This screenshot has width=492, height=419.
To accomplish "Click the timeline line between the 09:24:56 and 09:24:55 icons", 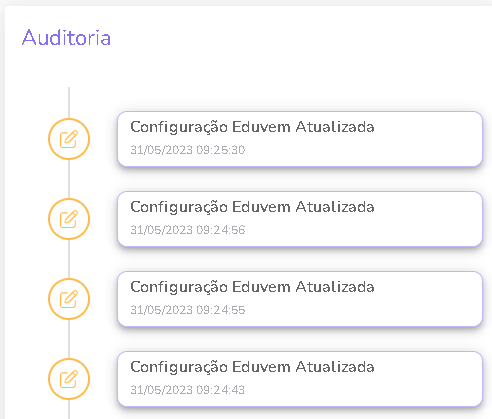I will coord(69,259).
